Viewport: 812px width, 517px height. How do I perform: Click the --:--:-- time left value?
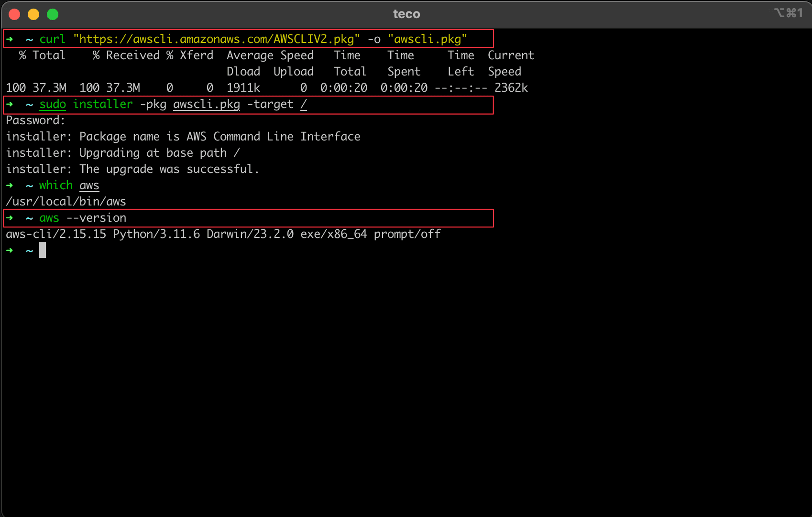pos(461,88)
